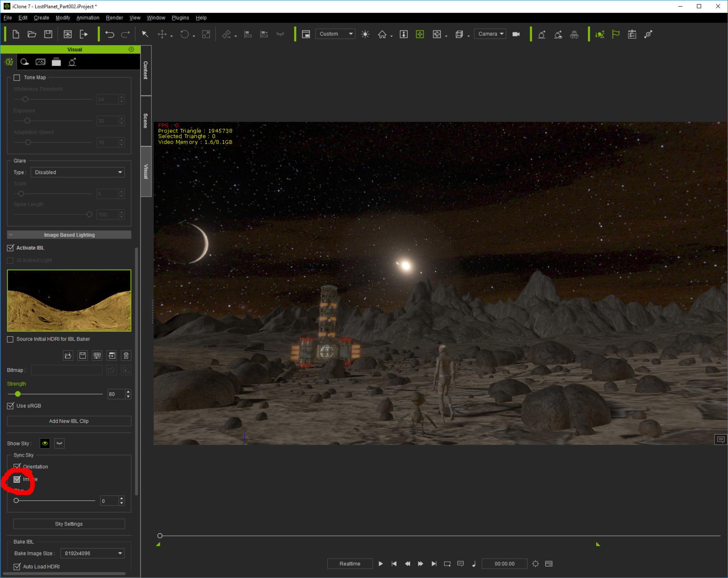
Task: Click the flag icon in the toolbar
Action: click(616, 34)
